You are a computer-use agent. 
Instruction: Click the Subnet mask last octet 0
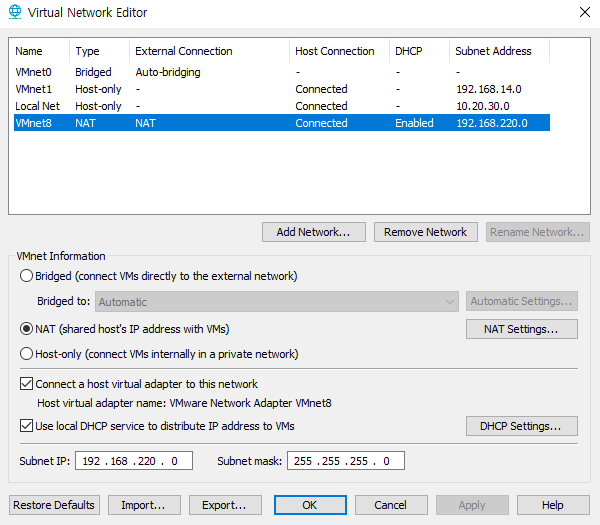pos(386,461)
